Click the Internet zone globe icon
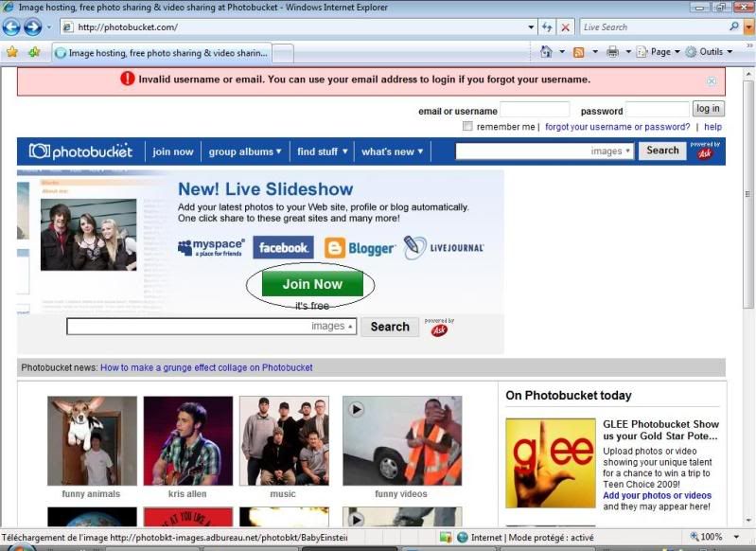 click(x=462, y=537)
